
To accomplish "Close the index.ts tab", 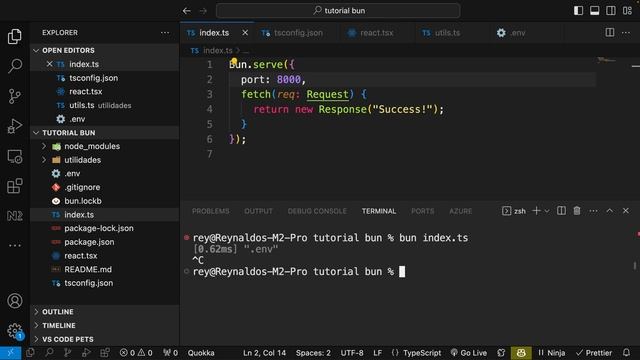I will [245, 33].
